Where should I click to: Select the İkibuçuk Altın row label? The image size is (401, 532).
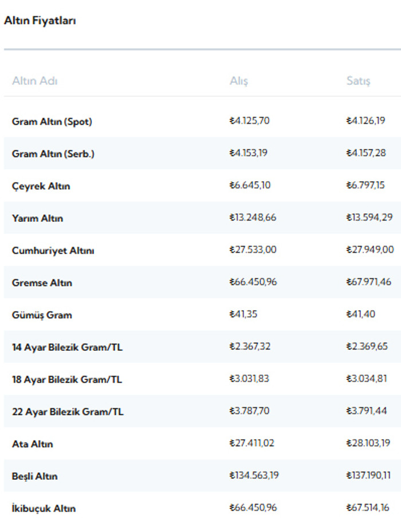[44, 508]
